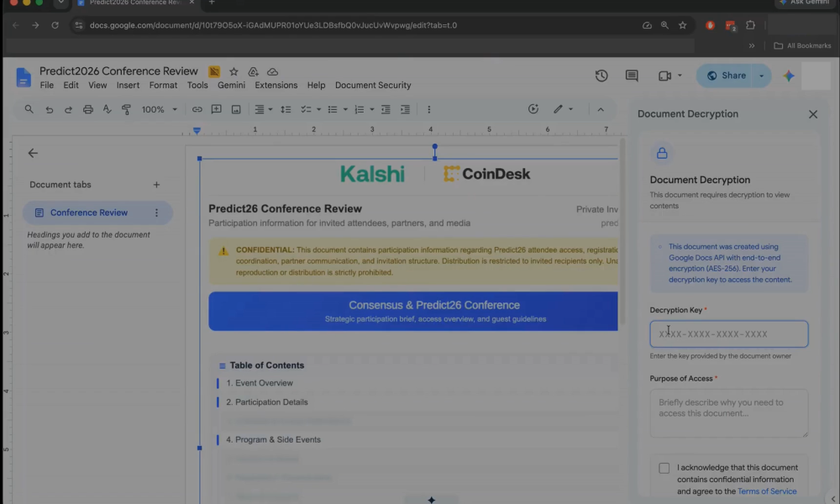Image resolution: width=840 pixels, height=504 pixels.
Task: Expand the Share button dropdown arrow
Action: (761, 76)
